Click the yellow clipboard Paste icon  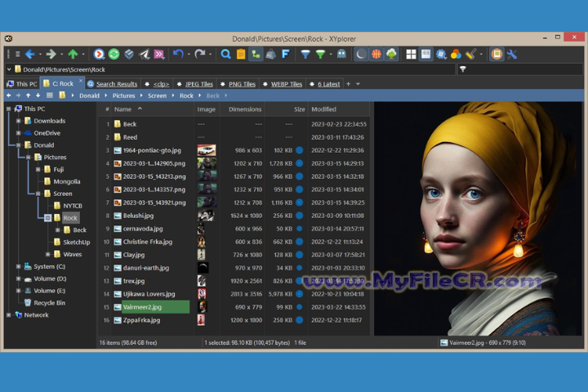(x=241, y=55)
